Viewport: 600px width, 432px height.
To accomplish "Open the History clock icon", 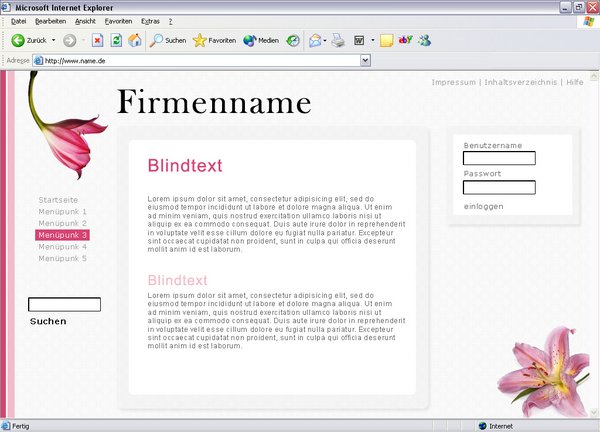I will [293, 40].
